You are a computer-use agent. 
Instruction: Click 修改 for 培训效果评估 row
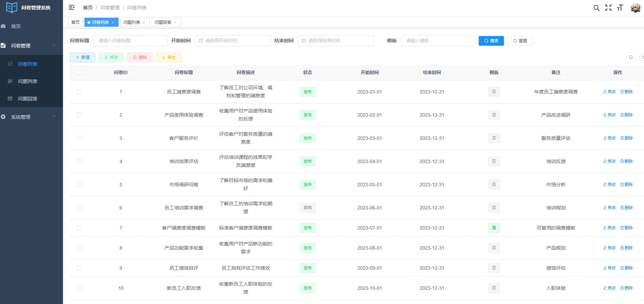[609, 161]
